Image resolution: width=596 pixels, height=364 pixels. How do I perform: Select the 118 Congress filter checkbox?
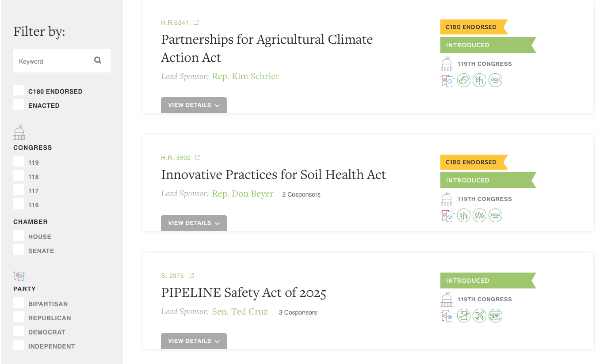click(x=19, y=176)
